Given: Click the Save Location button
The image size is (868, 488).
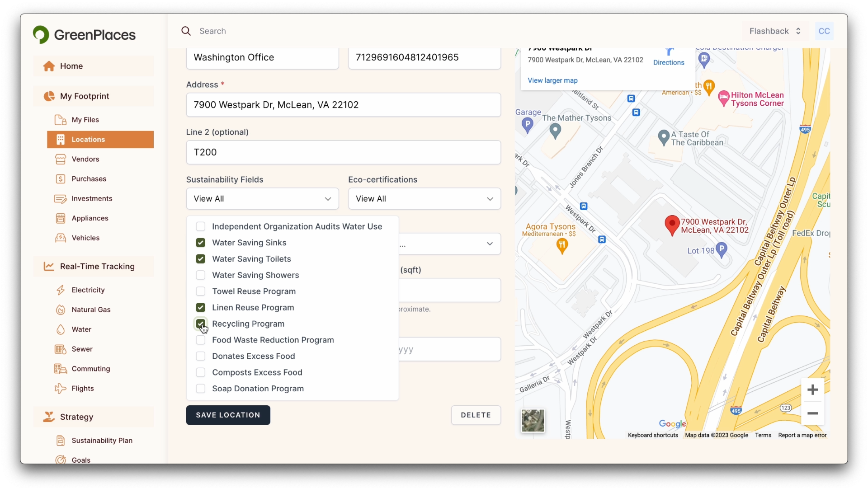Looking at the screenshot, I should point(228,415).
